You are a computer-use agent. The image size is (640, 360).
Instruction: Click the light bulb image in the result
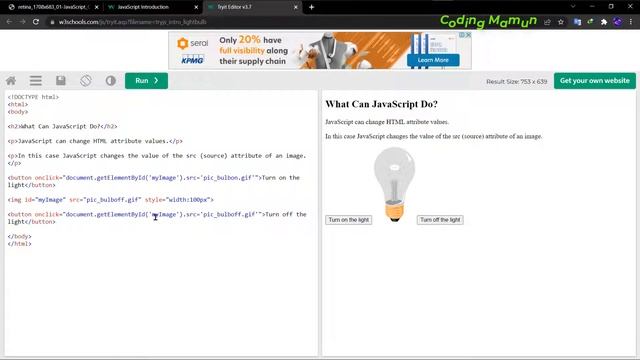(394, 184)
